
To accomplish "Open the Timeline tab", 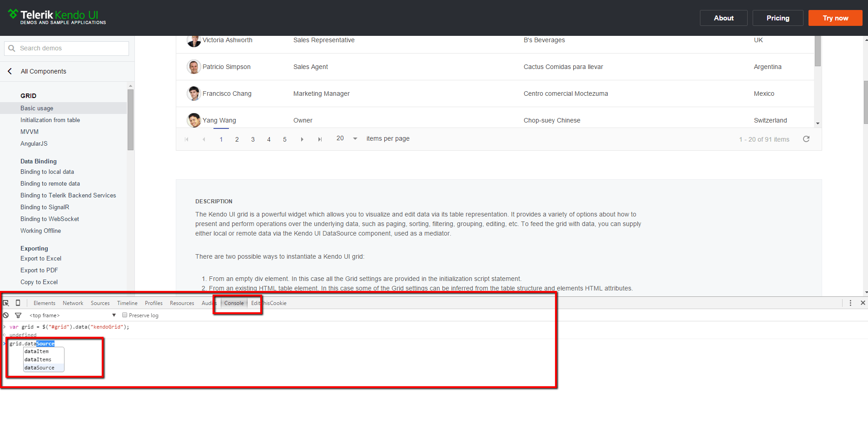I will (127, 303).
